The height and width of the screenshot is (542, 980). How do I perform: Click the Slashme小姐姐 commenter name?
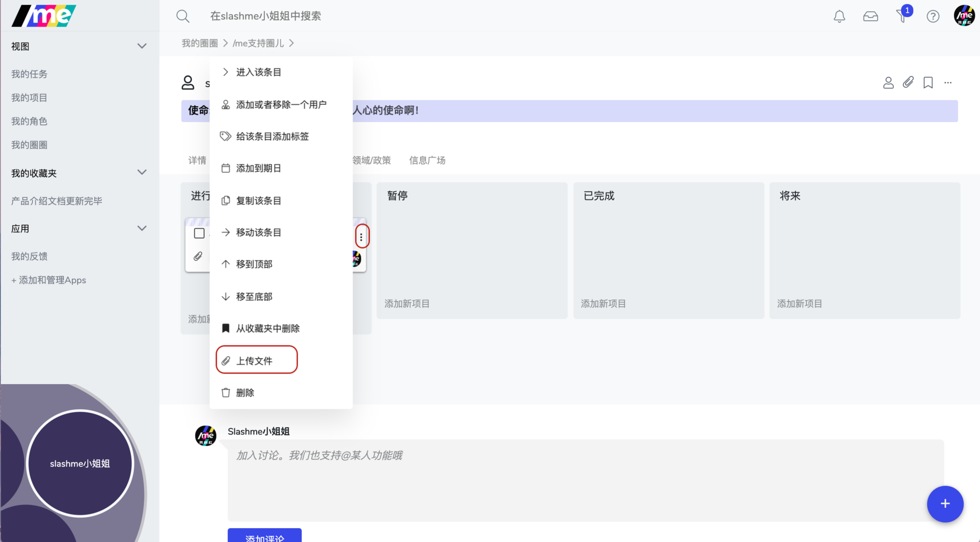tap(258, 432)
